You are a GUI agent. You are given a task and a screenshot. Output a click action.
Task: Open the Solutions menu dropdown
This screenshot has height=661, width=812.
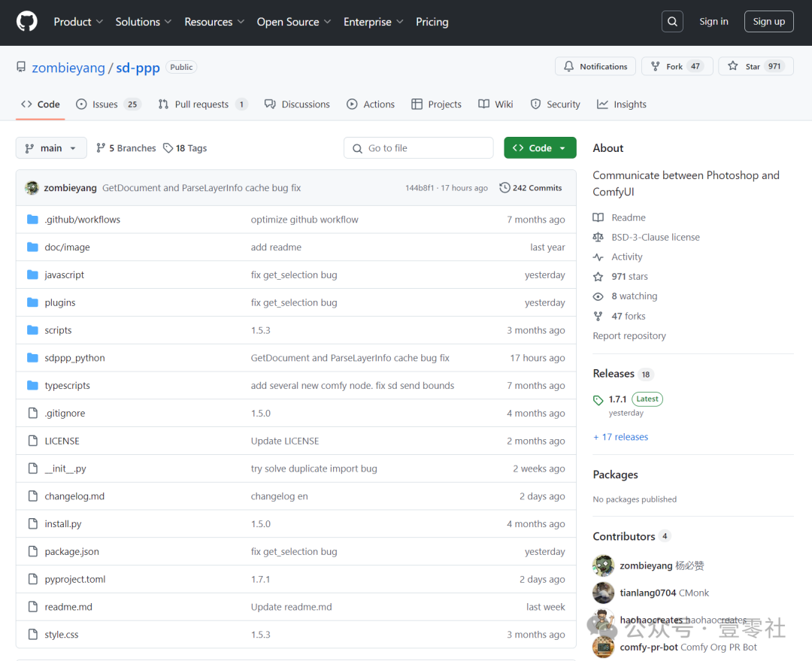[144, 22]
